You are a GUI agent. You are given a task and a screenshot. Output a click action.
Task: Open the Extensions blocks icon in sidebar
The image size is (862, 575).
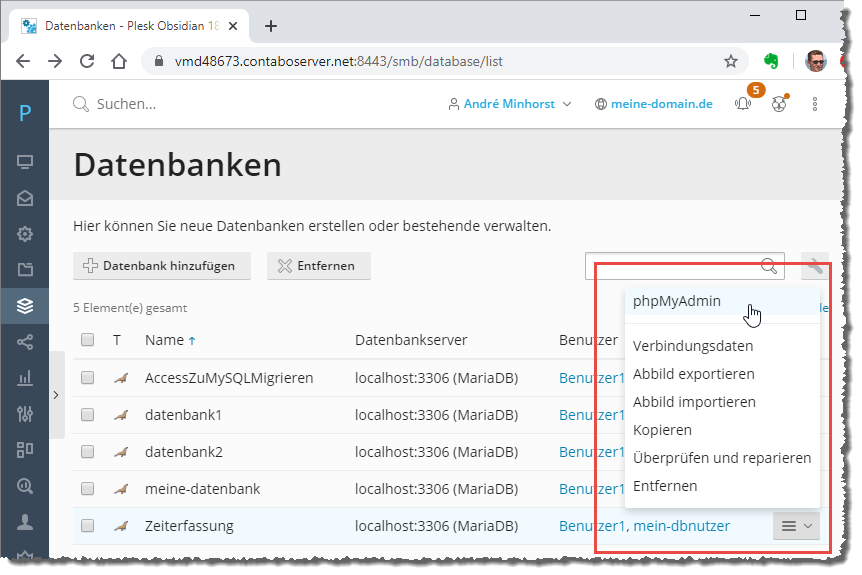coord(25,450)
